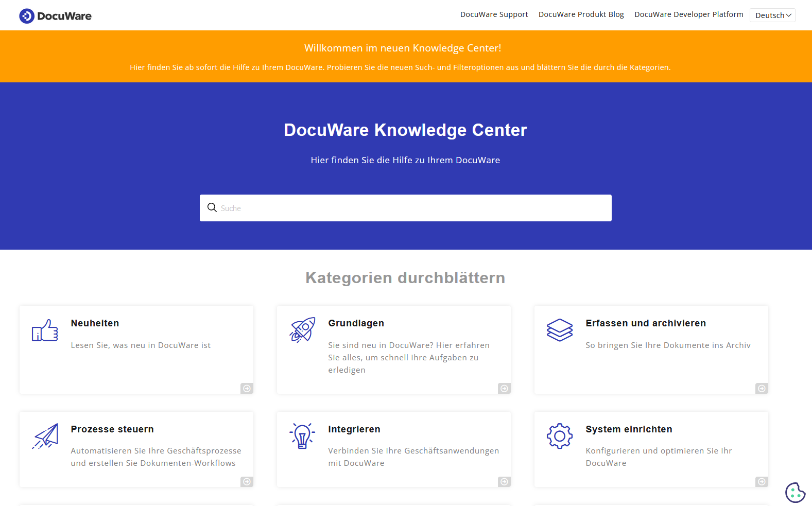Click the lightbulb Integrieren icon

tap(302, 436)
